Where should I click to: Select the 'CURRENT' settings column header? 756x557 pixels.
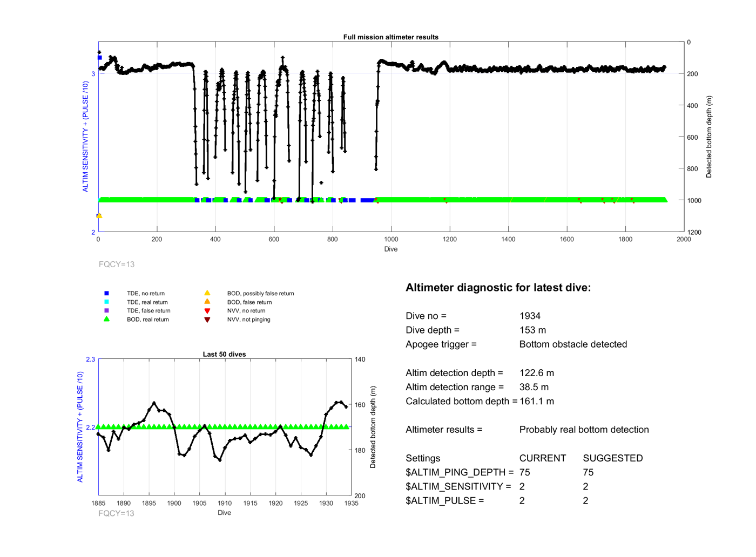click(542, 458)
